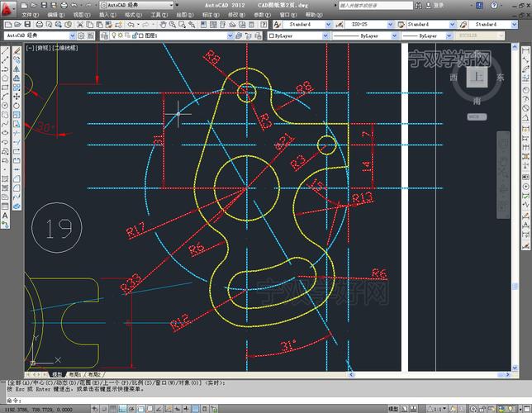Toggle the 模型 space button in status bar

[58, 374]
